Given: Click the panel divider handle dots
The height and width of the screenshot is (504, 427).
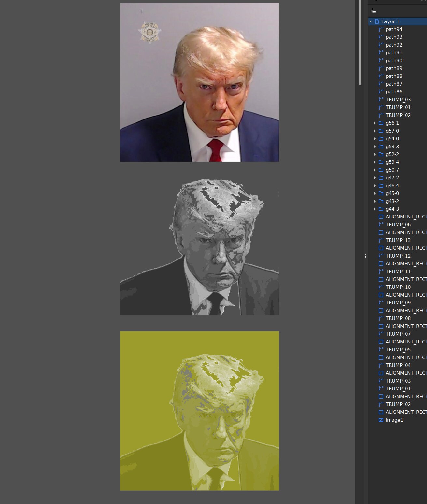Looking at the screenshot, I should (366, 256).
